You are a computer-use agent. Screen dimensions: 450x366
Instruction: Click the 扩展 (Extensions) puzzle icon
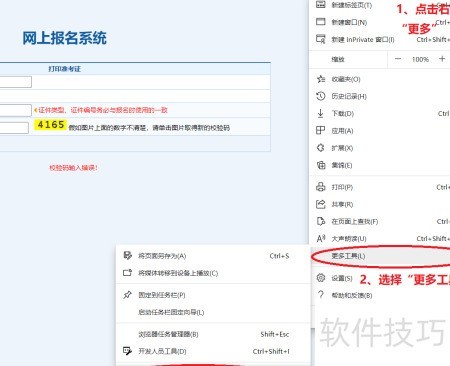(321, 148)
